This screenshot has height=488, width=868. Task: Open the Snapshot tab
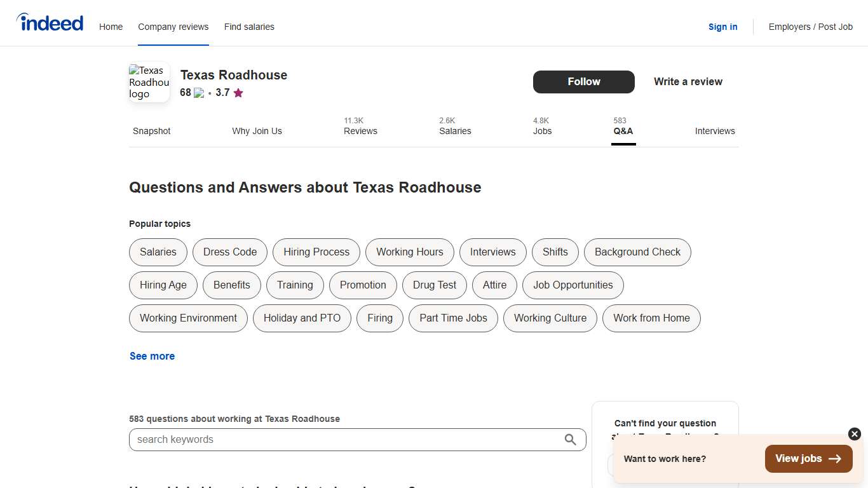click(151, 131)
